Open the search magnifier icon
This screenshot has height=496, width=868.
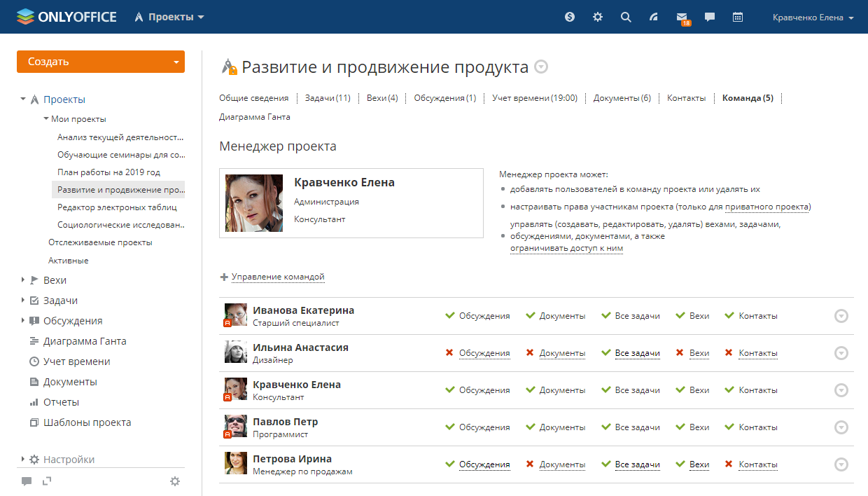pyautogui.click(x=626, y=18)
